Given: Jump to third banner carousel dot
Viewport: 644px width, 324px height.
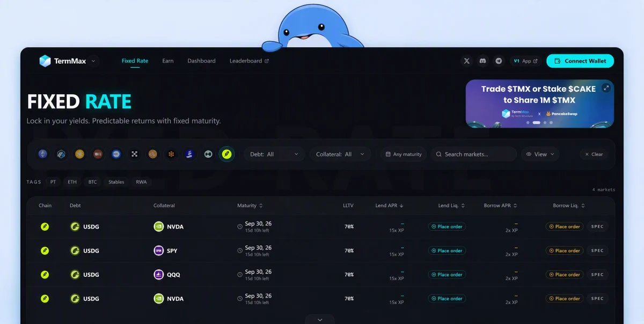Looking at the screenshot, I should click(545, 123).
